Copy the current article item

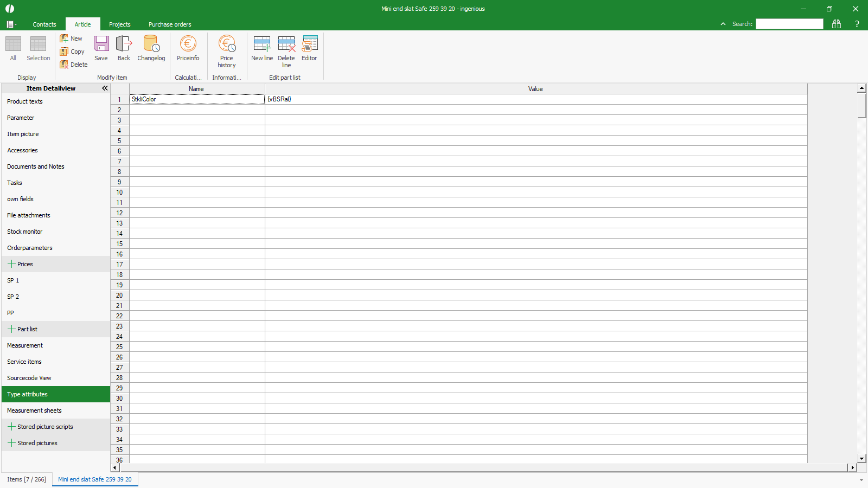(72, 52)
